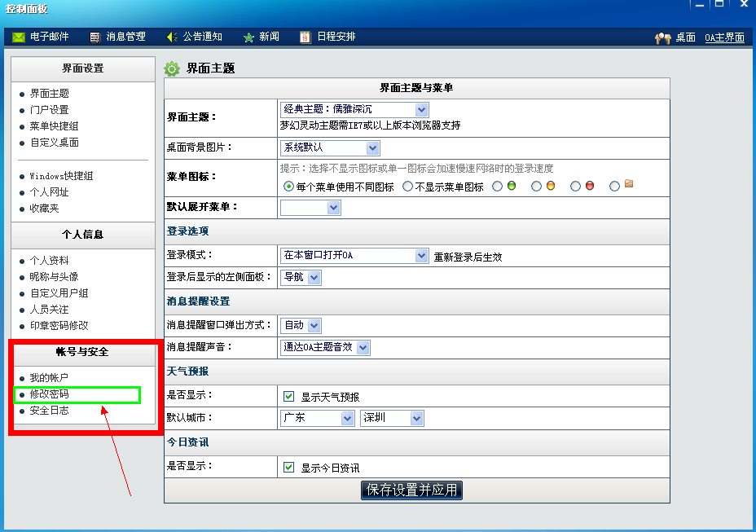The image size is (756, 532).
Task: Open 修改密码 in the sidebar
Action: (x=50, y=394)
